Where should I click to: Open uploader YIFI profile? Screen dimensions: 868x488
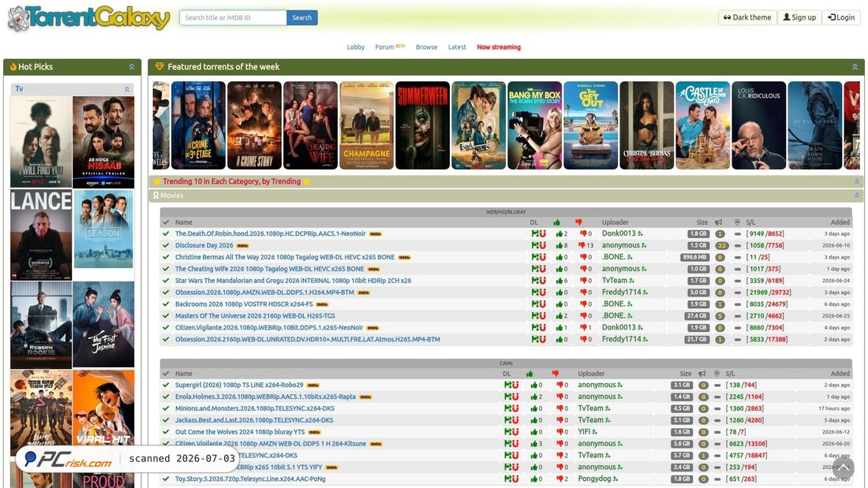[x=584, y=431]
